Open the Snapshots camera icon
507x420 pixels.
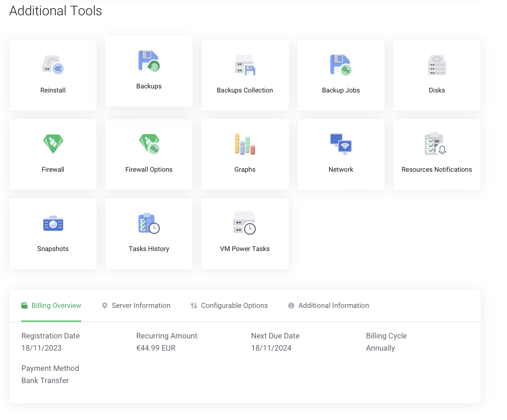[53, 224]
